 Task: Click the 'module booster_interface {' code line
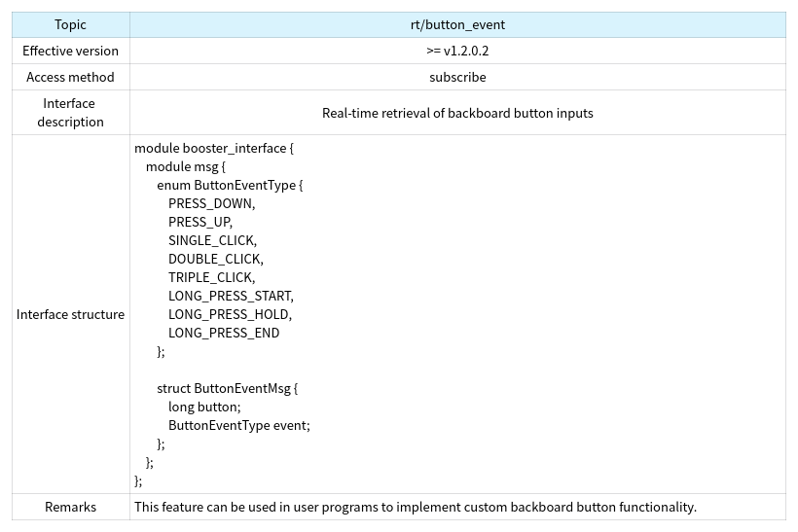click(214, 148)
